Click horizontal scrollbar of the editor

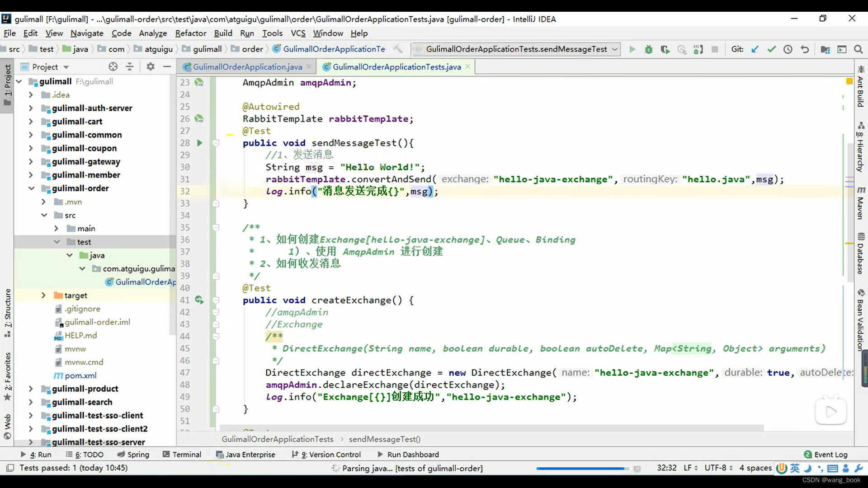click(492, 427)
